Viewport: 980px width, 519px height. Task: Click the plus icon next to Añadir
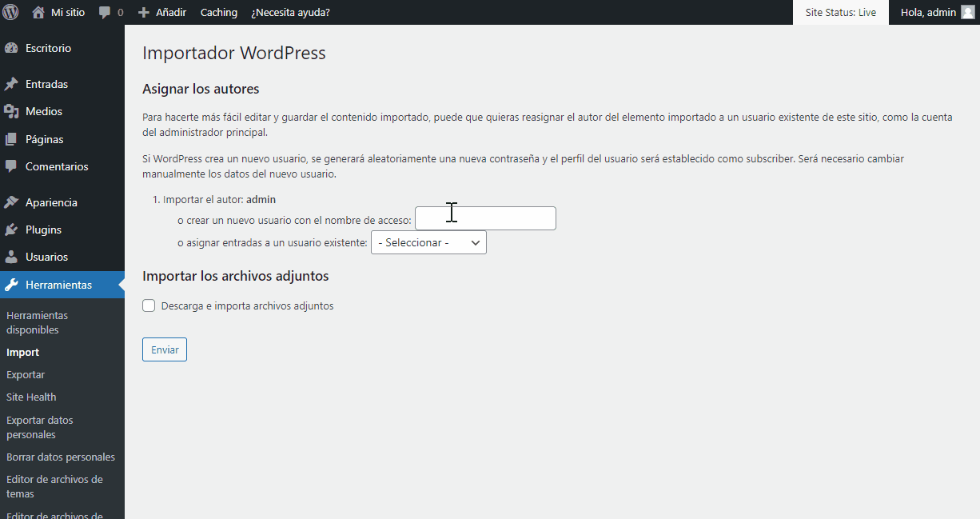144,13
